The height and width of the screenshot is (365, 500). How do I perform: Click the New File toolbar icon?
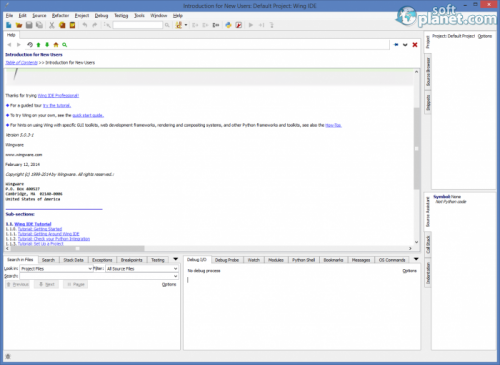(x=9, y=25)
